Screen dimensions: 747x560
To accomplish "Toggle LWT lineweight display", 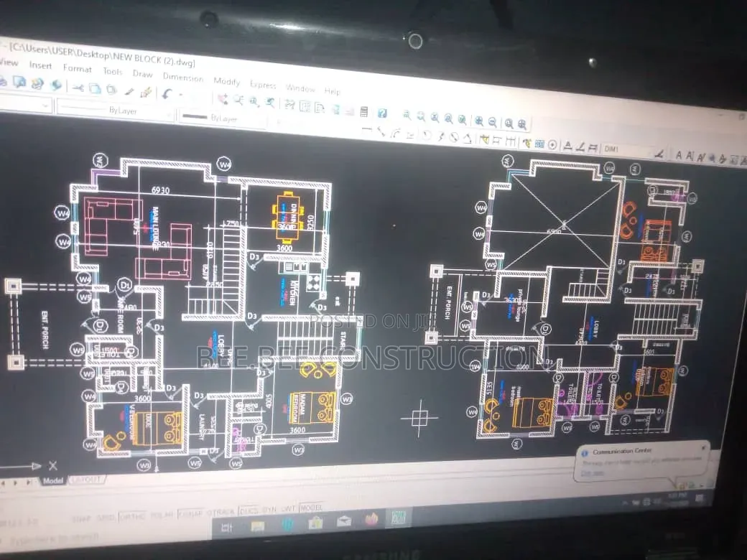I will pos(288,508).
